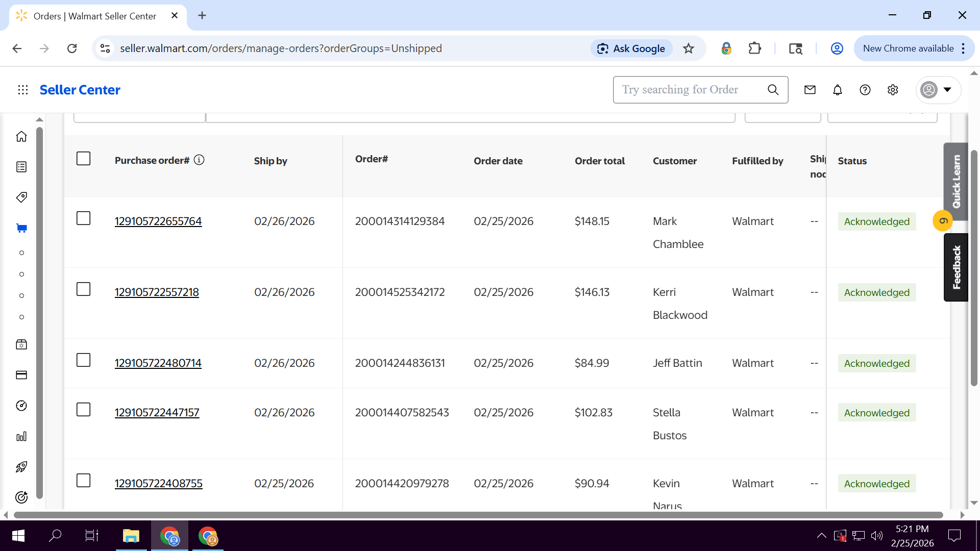Open the settings gear in header
Screen dimensions: 980x551
tap(893, 90)
